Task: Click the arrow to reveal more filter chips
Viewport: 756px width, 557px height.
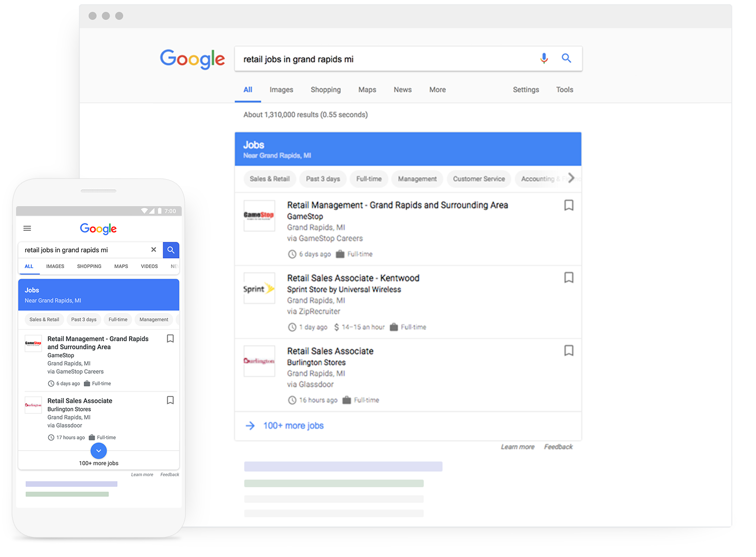Action: click(x=572, y=178)
